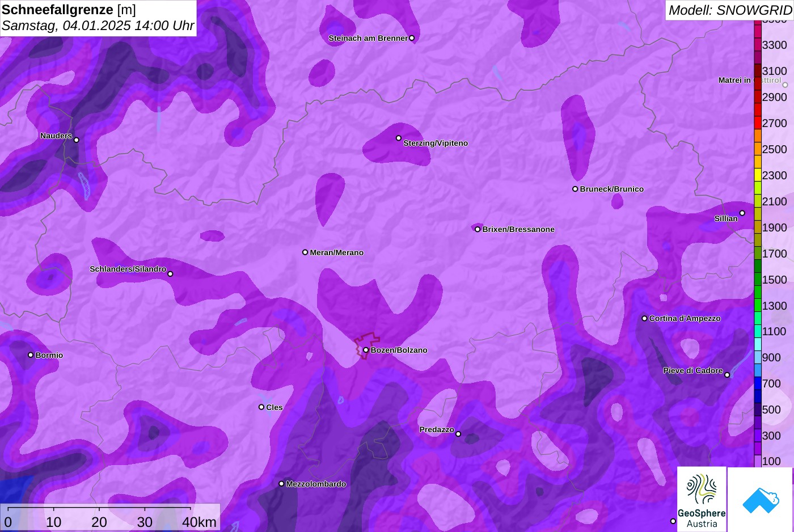Click the Meran/Merano label text
Viewport: 794px width, 532px height.
[x=337, y=252]
